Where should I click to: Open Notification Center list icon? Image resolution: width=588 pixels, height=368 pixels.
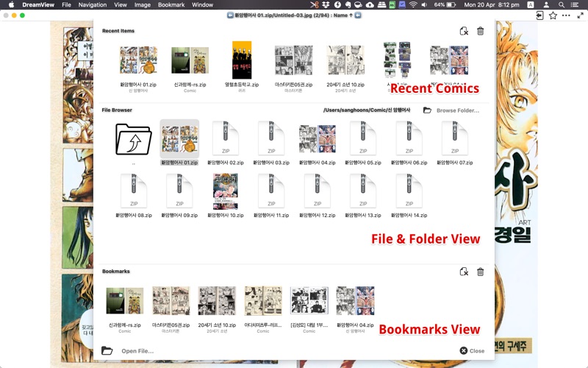(x=574, y=5)
